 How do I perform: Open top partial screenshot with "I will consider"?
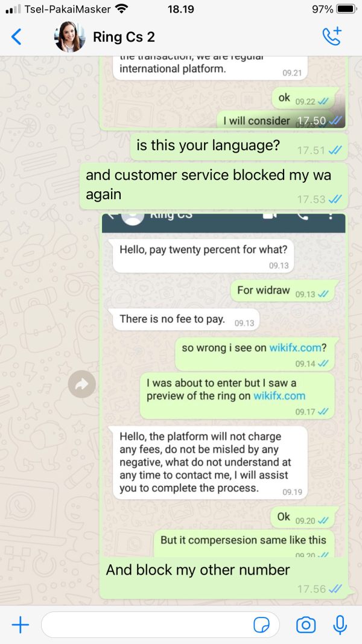click(x=223, y=92)
